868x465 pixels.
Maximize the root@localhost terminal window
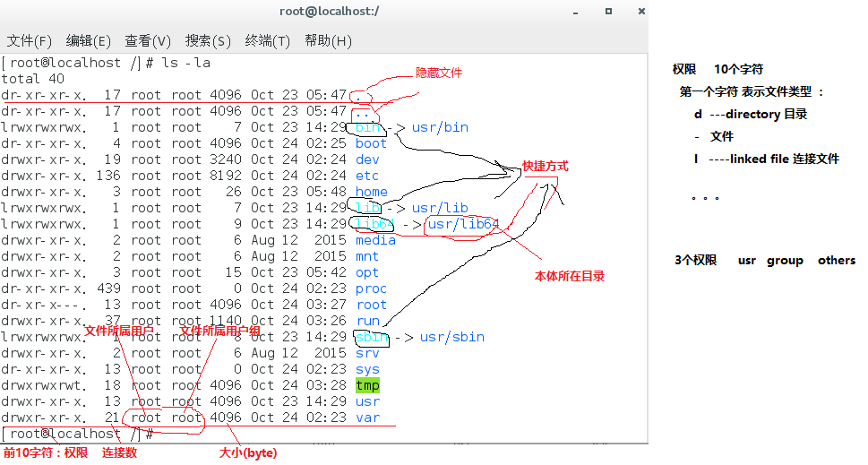[608, 11]
